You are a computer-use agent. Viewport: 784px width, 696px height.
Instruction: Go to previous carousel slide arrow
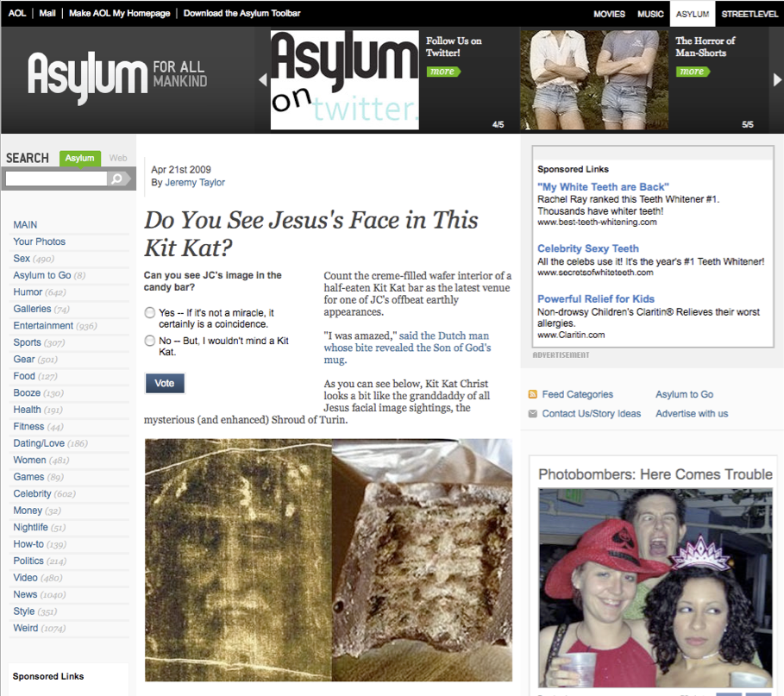coord(262,79)
